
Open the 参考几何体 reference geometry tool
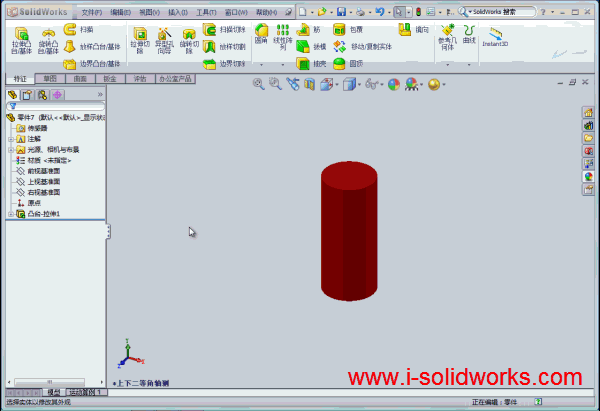click(x=447, y=37)
